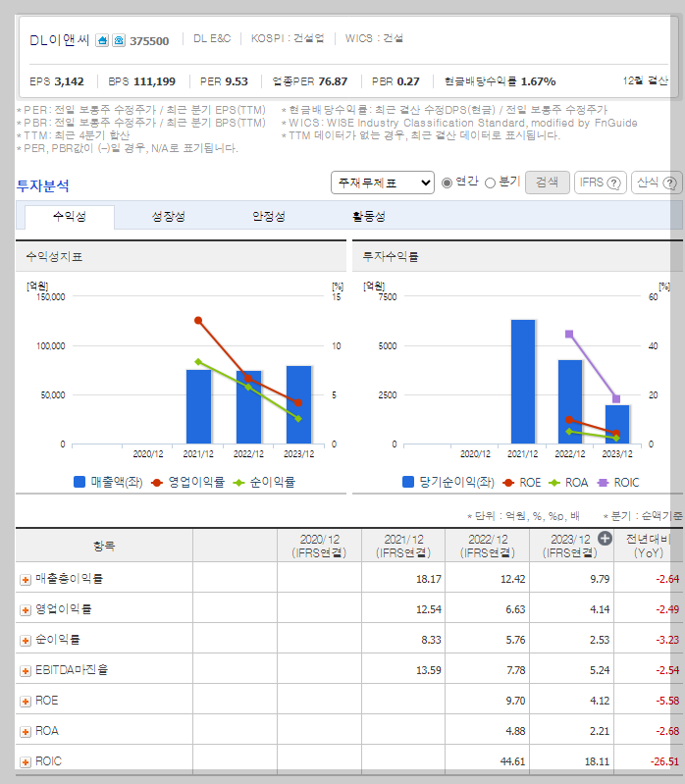The width and height of the screenshot is (685, 784).
Task: Click the phone icon beside stock code 375500
Action: pos(119,40)
